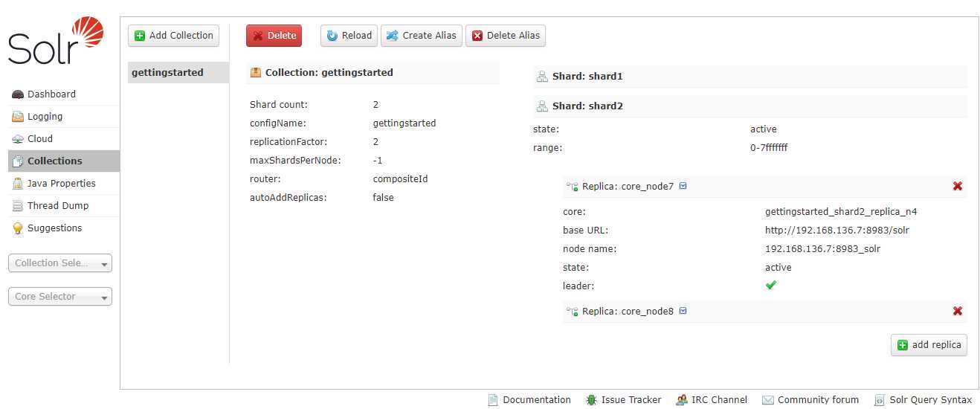Collapse Shard: shard2 section
Viewport: 980px width, 409px height.
pos(750,106)
